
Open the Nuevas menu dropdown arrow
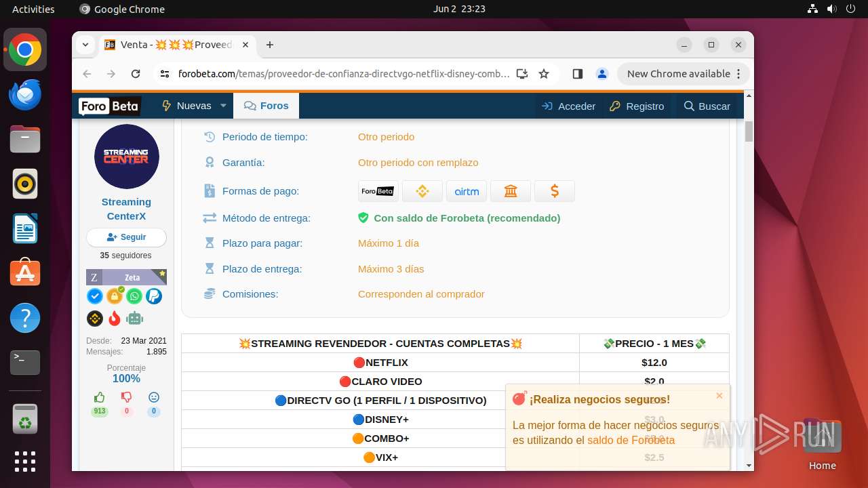point(224,106)
